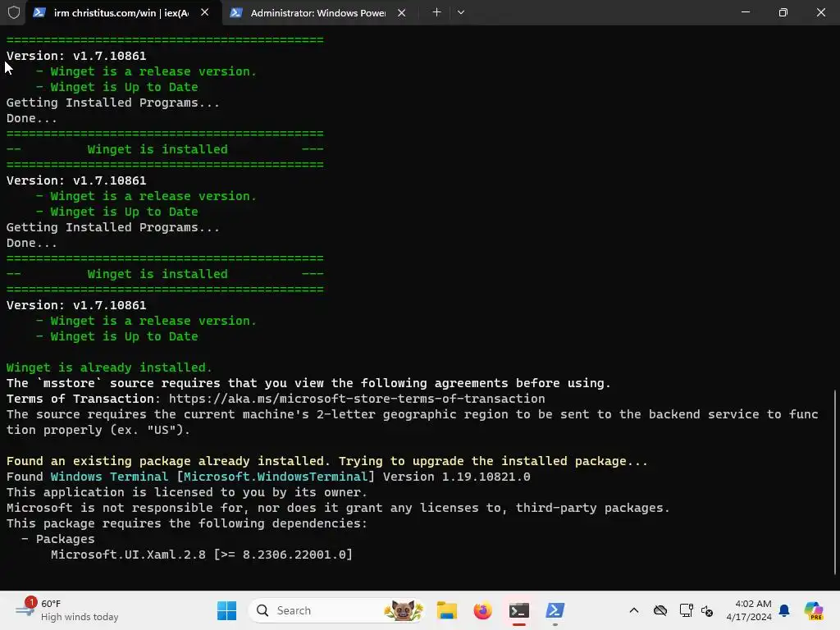Click the muted volume tray icon
The height and width of the screenshot is (630, 840).
click(x=707, y=610)
